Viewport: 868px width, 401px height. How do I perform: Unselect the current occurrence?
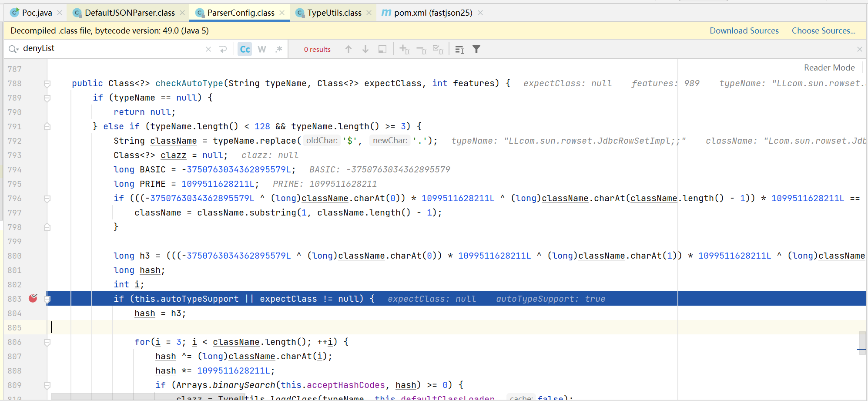click(421, 49)
